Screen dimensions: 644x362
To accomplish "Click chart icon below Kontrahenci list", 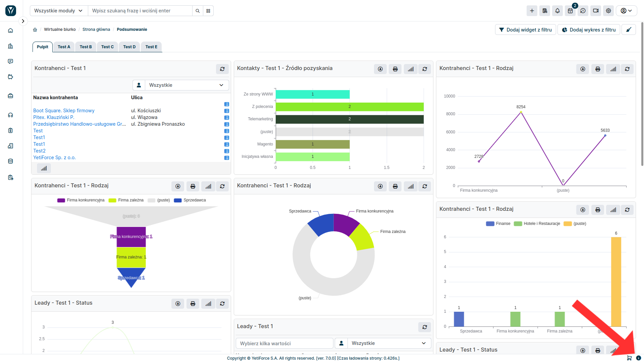I will point(44,168).
